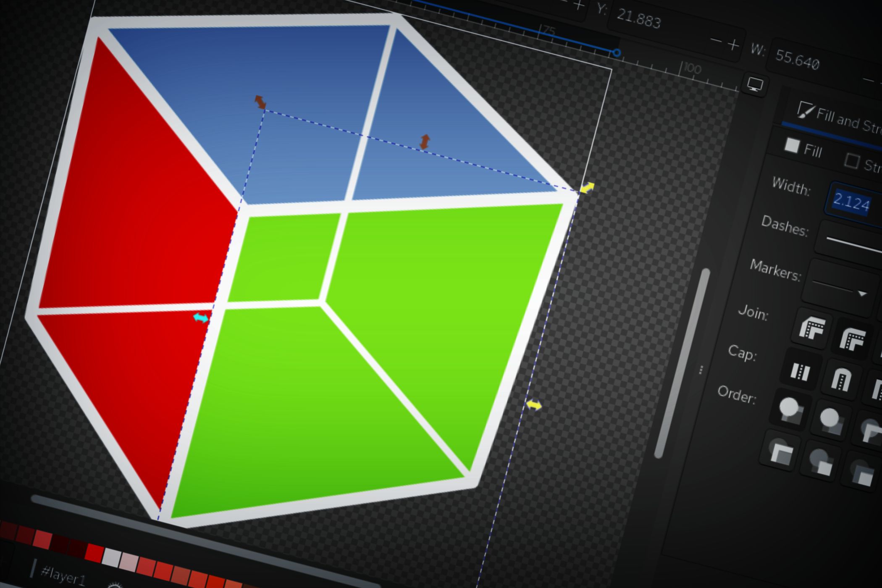Viewport: 882px width, 588px height.
Task: Pick the bright red palette swatch
Action: click(x=94, y=553)
